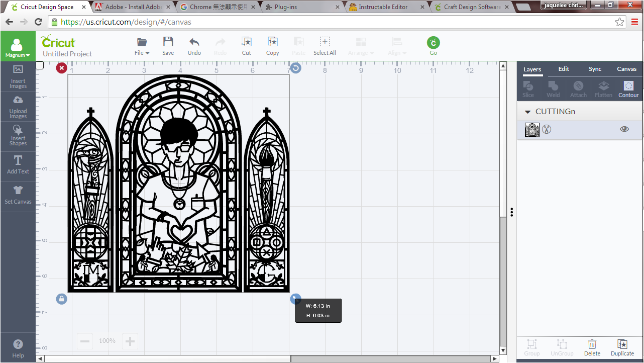Go back in browser history

9,22
